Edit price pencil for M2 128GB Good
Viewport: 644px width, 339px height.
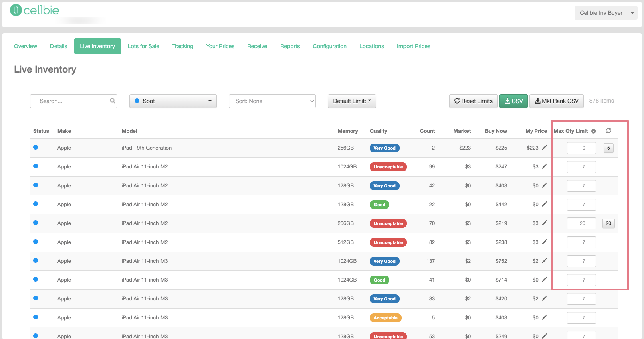tap(545, 204)
